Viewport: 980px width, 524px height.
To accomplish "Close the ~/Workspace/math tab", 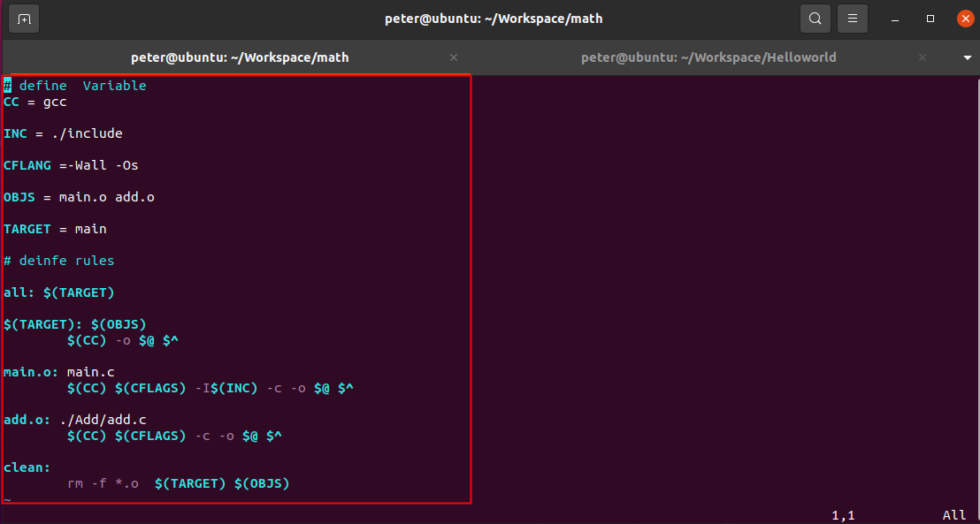I will [x=454, y=57].
